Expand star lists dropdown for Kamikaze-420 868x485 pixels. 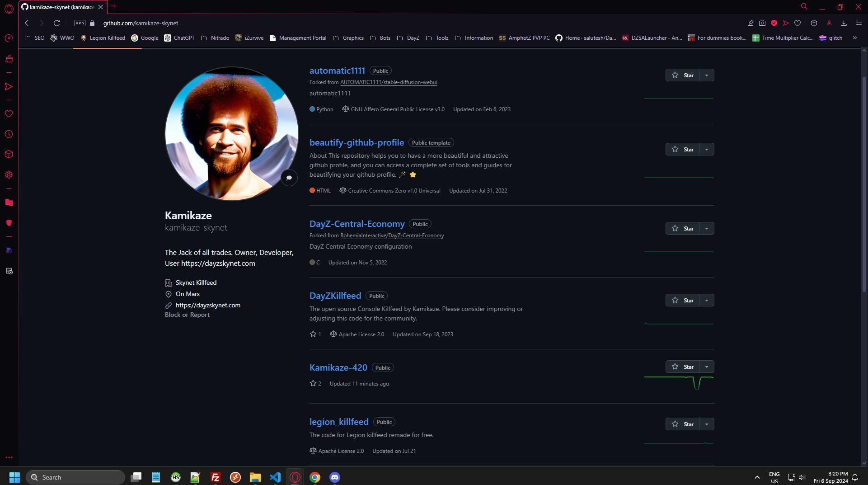coord(707,367)
